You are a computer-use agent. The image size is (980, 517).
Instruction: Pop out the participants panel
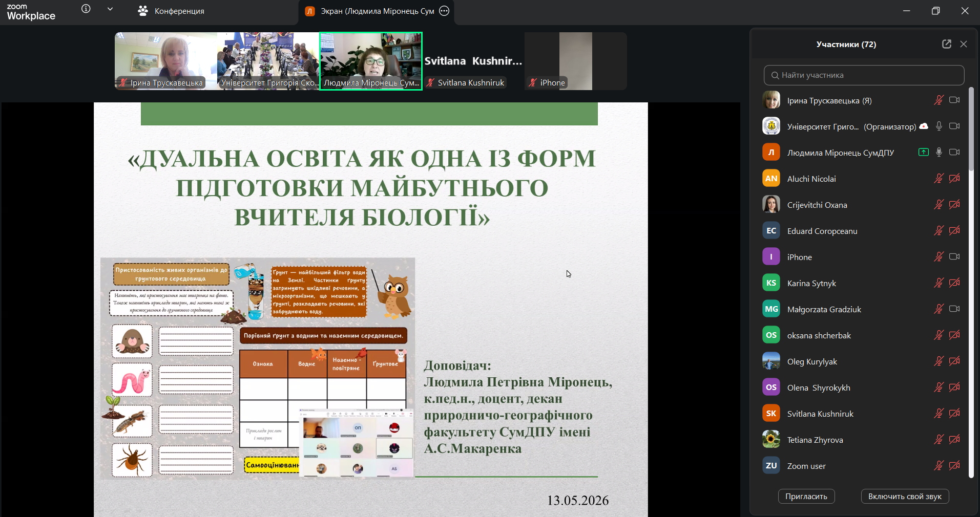coord(946,44)
